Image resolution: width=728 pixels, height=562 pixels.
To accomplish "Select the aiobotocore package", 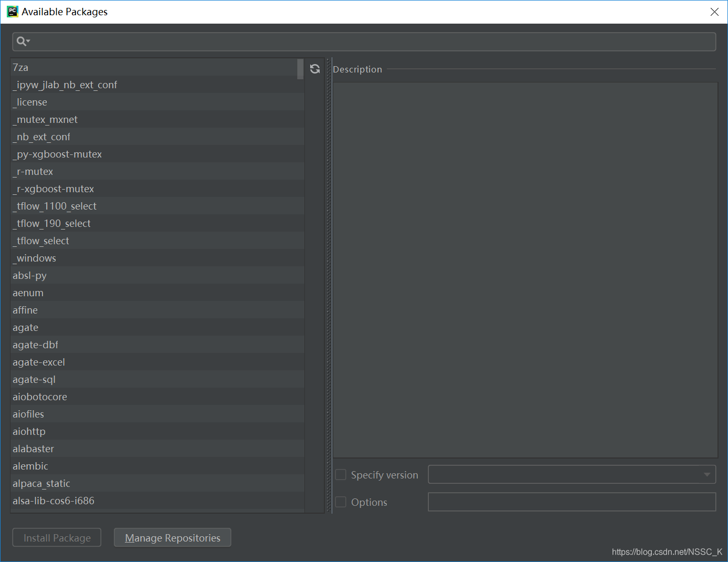I will (157, 397).
